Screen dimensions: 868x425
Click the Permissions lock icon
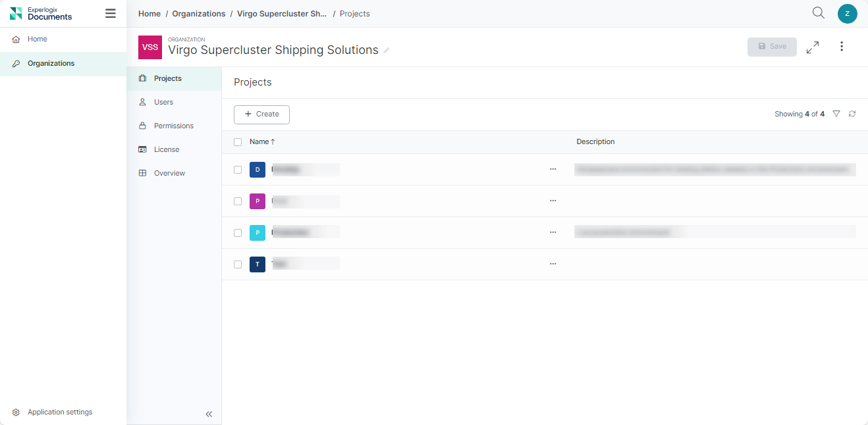point(142,126)
